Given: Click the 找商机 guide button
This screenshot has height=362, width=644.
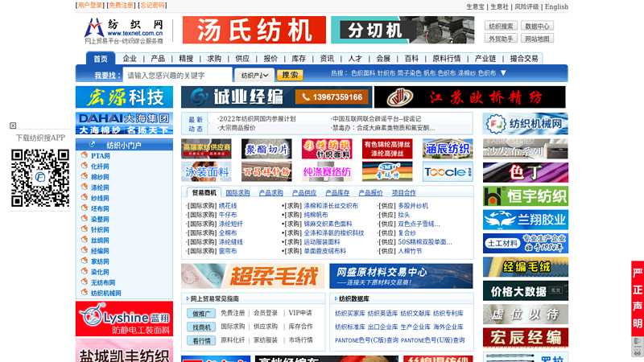Looking at the screenshot, I should pyautogui.click(x=201, y=327).
